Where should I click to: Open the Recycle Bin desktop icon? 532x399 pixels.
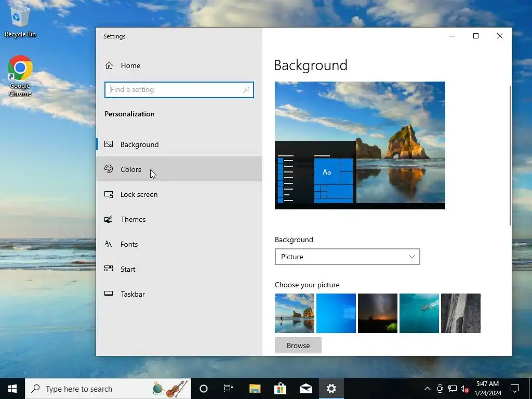[x=20, y=21]
